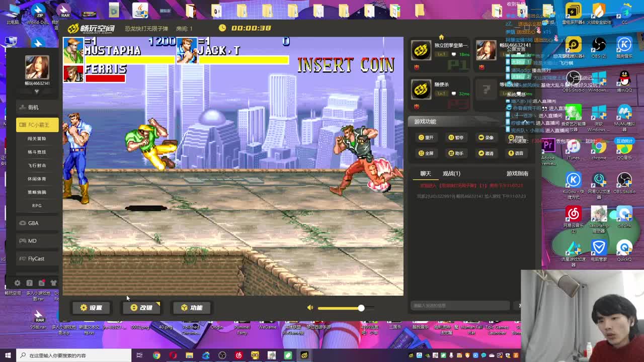Screen dimensions: 644x362
Task: Click the Windows taskbar search box
Action: (73, 355)
